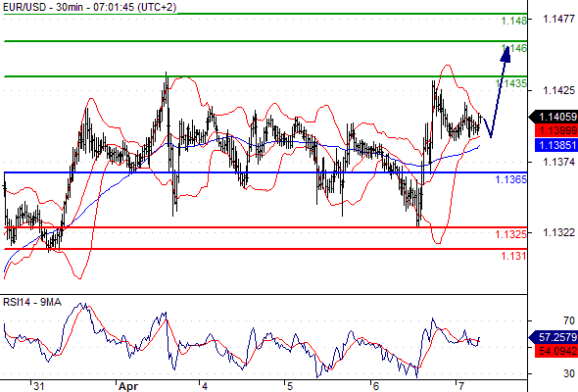Click the 1.1477 price axis label
578x392 pixels.
558,19
